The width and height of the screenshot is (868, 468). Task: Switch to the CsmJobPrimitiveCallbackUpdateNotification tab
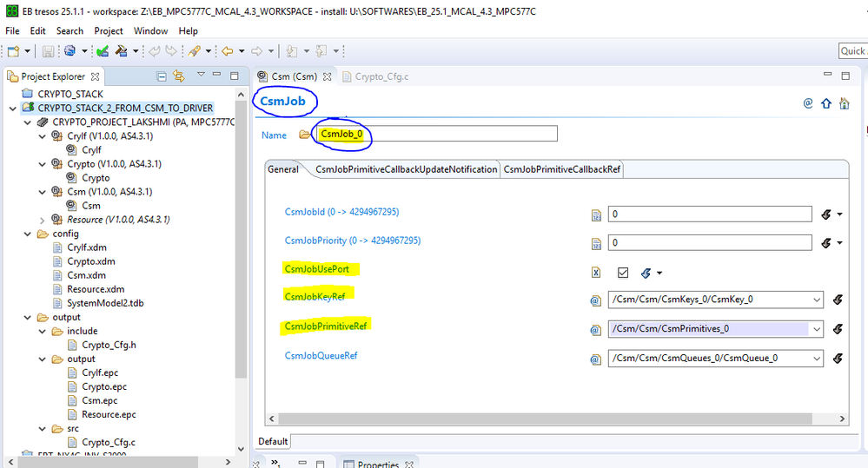[x=406, y=169]
